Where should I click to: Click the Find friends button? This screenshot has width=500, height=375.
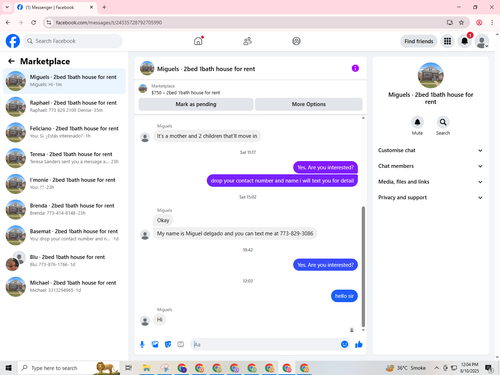[x=419, y=41]
